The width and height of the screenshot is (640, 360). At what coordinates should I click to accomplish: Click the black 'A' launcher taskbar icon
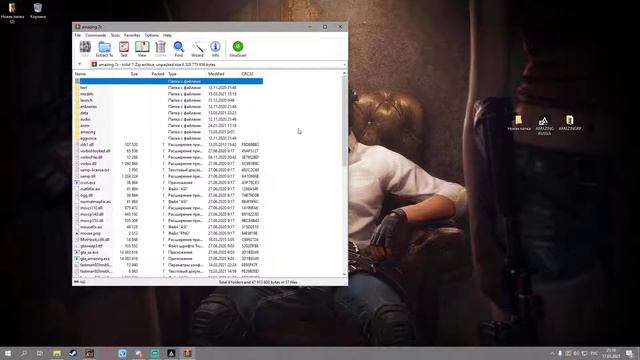click(171, 353)
